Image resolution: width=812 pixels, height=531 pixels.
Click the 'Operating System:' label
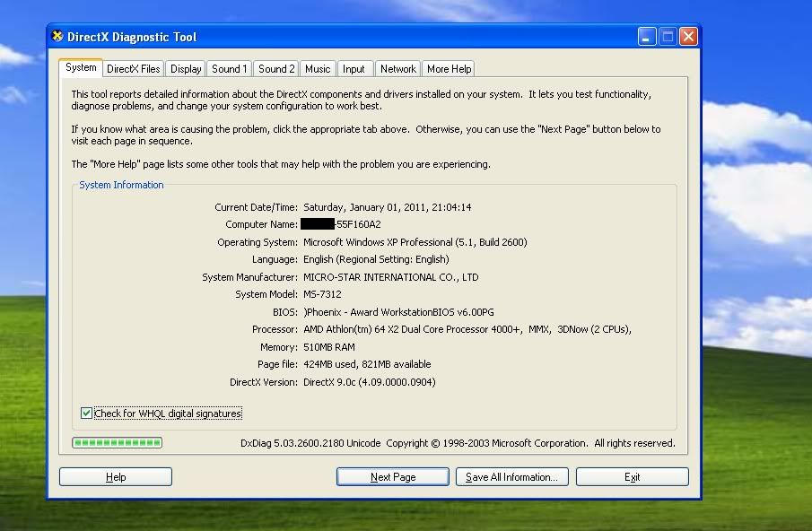(258, 241)
